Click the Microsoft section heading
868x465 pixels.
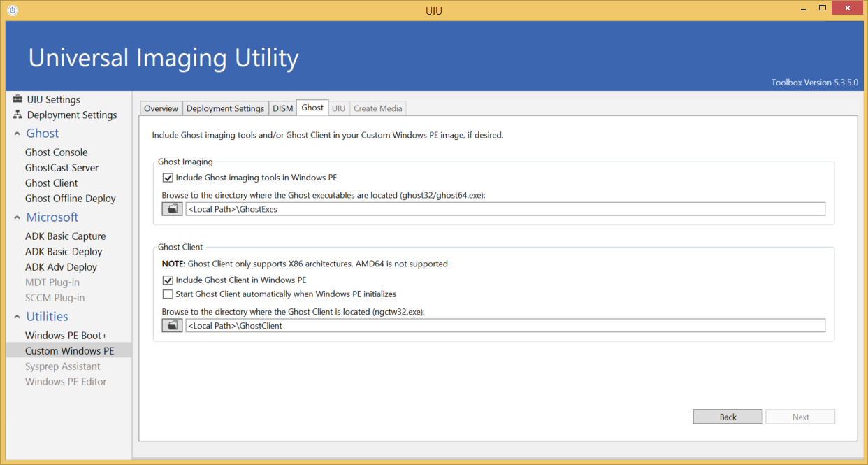coord(52,217)
